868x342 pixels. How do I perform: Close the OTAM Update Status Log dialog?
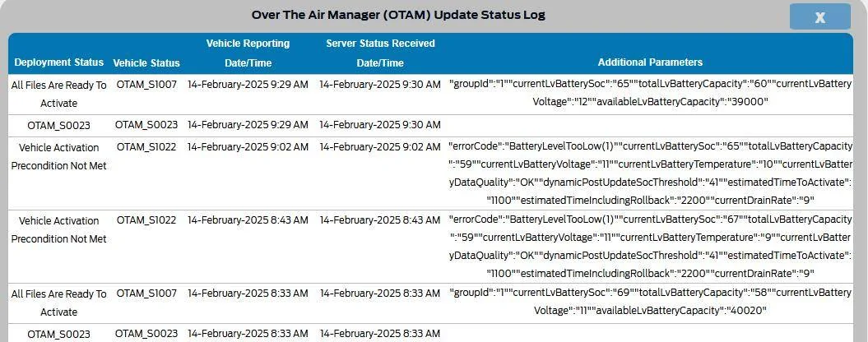point(819,16)
